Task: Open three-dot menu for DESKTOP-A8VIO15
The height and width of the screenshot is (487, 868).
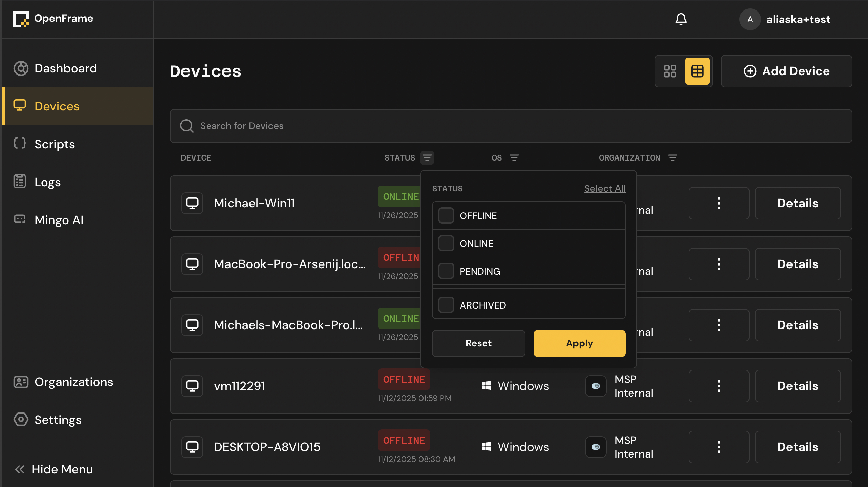Action: tap(719, 447)
